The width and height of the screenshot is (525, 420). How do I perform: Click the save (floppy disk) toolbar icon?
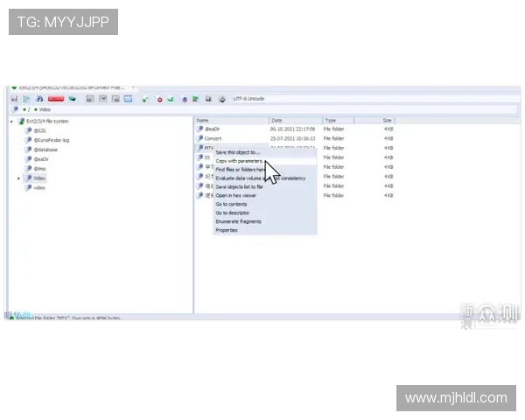[x=15, y=99]
